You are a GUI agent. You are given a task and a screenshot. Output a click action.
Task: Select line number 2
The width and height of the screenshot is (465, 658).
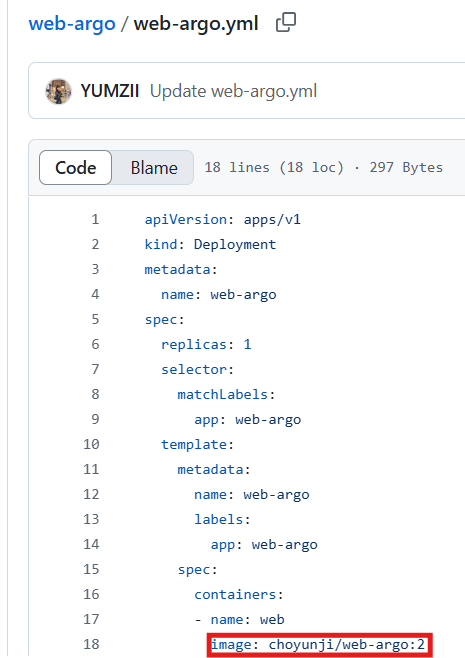point(95,244)
